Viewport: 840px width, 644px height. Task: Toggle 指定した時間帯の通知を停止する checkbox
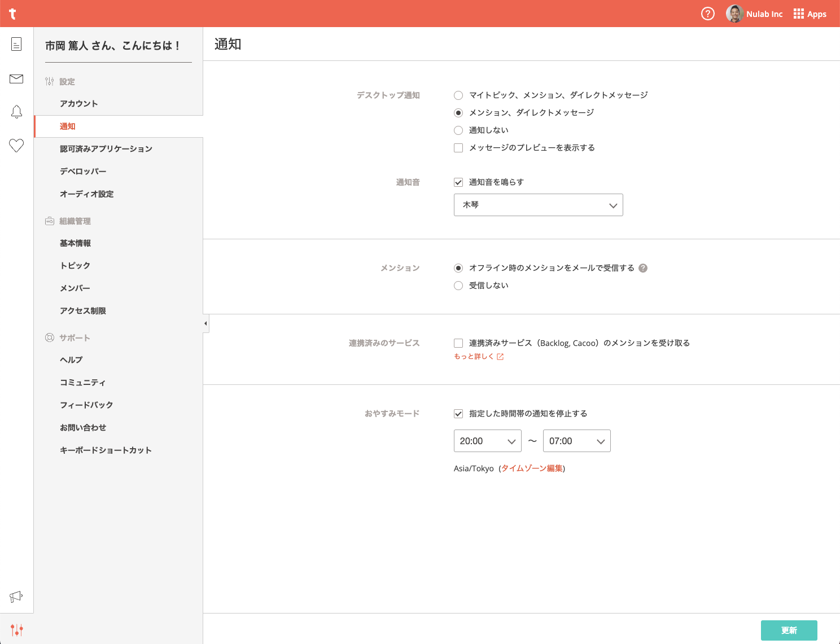(x=458, y=414)
